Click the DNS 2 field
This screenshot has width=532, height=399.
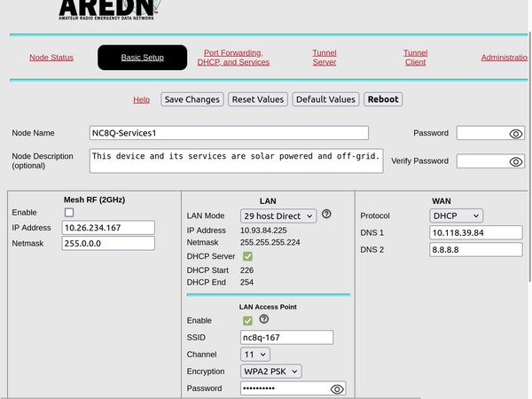coord(476,250)
